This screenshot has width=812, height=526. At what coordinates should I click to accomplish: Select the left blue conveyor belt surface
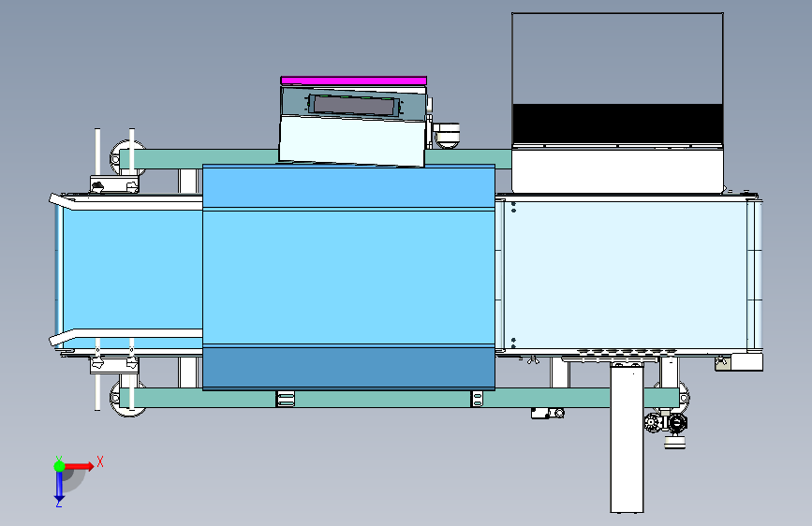[132, 270]
